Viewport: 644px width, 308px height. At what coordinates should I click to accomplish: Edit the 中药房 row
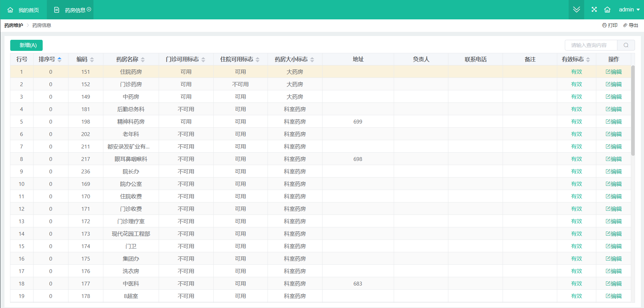pyautogui.click(x=614, y=97)
